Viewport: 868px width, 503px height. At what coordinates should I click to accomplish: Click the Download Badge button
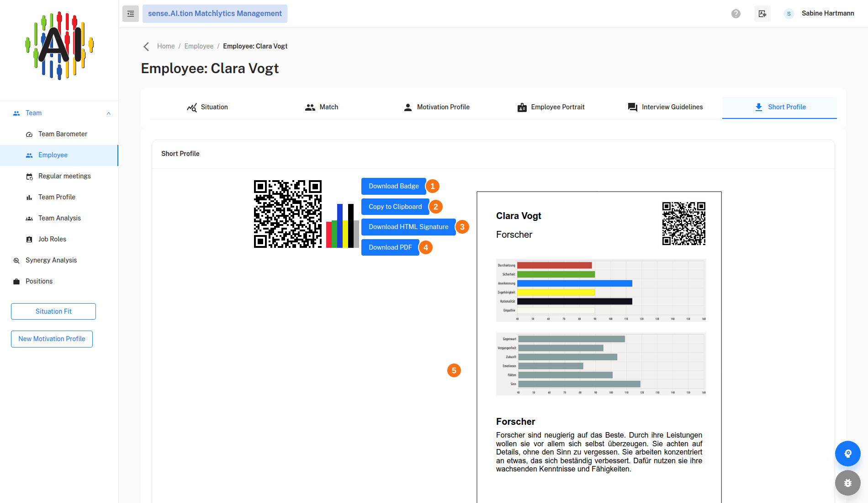(x=394, y=186)
